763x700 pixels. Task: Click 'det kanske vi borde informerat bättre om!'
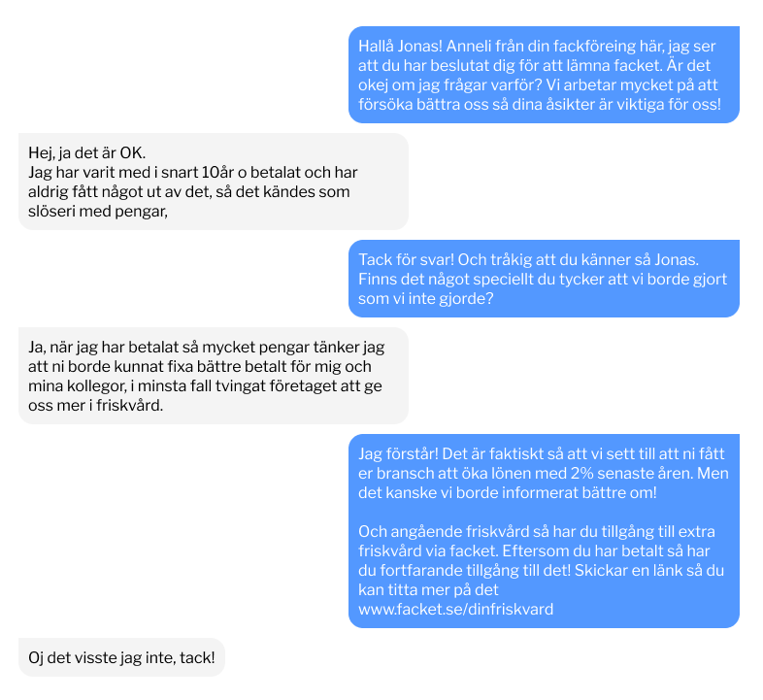coord(508,492)
